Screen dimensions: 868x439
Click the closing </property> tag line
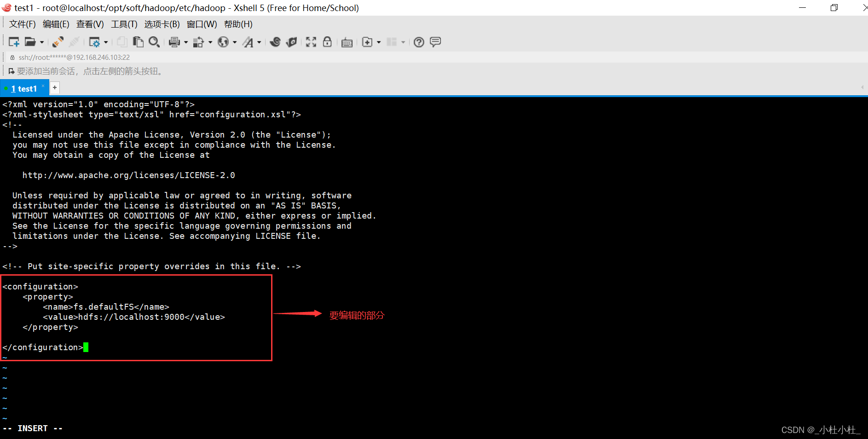click(51, 327)
